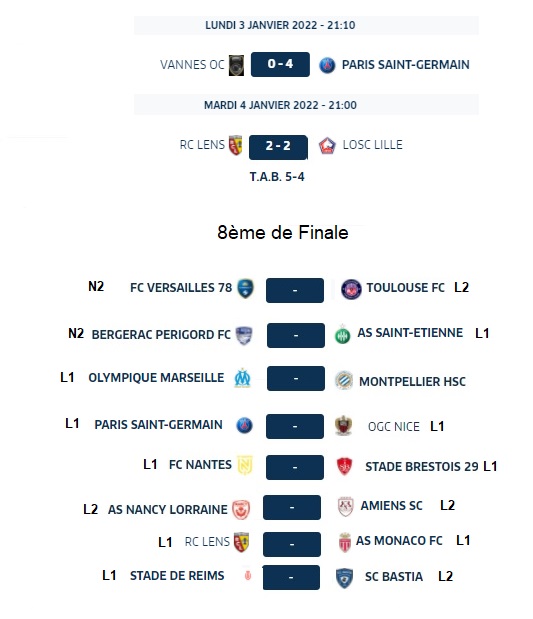Click the Paris Saint-Germain crest beside the 0-4 score

click(327, 65)
